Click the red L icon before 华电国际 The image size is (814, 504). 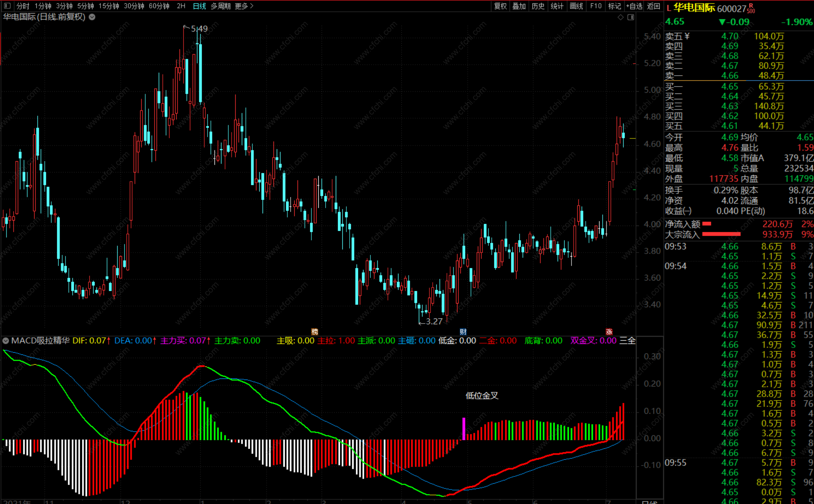[669, 8]
